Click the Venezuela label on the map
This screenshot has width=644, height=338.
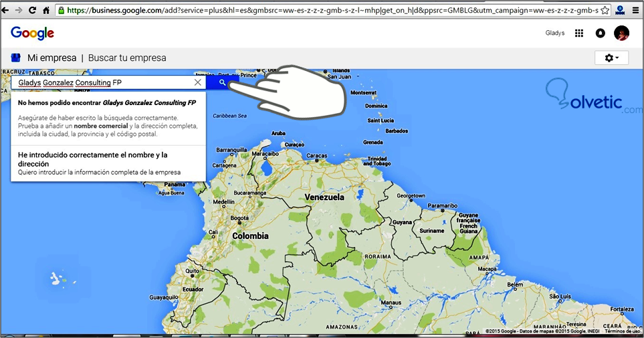point(324,197)
